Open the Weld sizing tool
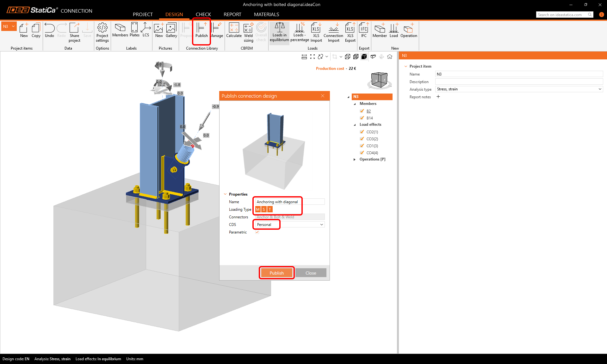 pos(248,31)
